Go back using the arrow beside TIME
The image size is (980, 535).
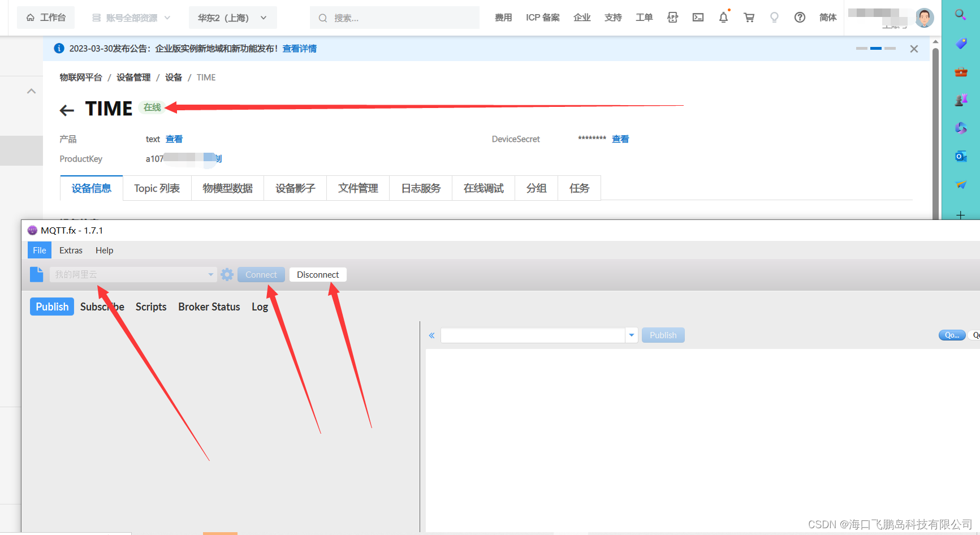tap(67, 110)
